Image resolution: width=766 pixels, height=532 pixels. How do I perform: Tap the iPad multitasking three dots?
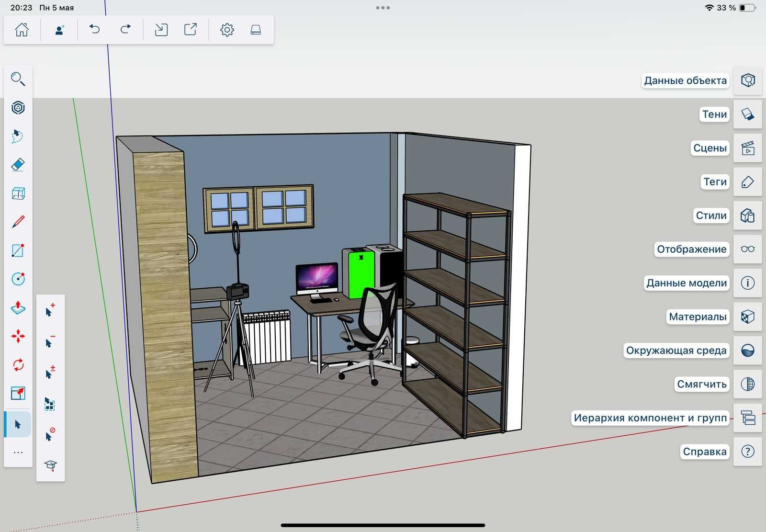[383, 8]
